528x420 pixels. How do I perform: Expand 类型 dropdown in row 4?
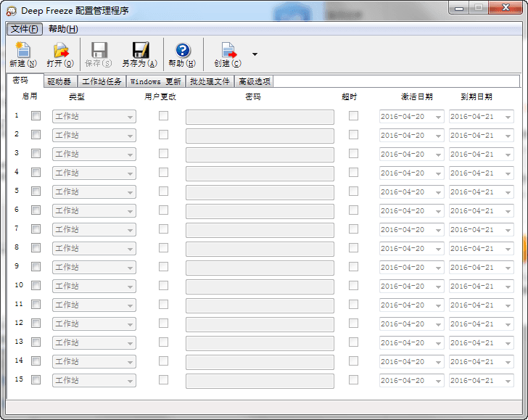click(94, 173)
